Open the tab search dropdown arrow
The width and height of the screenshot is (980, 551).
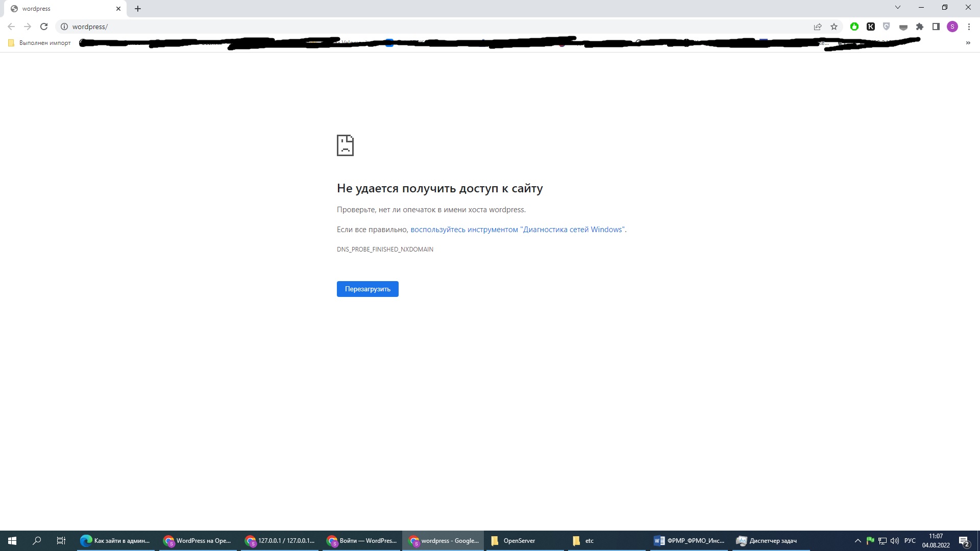[x=898, y=7]
